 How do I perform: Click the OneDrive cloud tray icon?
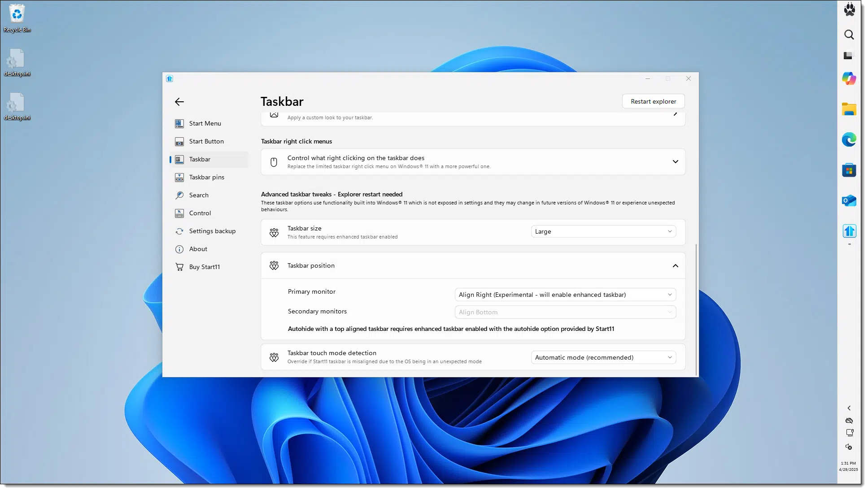849,421
